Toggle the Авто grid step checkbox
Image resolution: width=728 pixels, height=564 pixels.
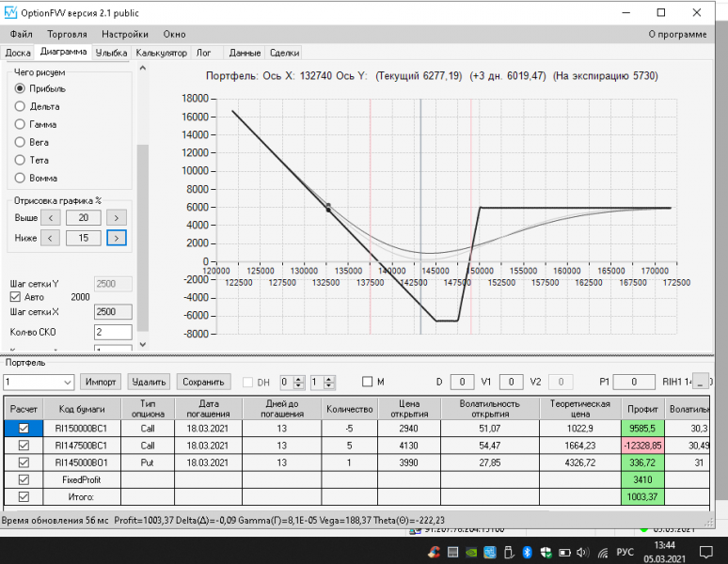15,297
